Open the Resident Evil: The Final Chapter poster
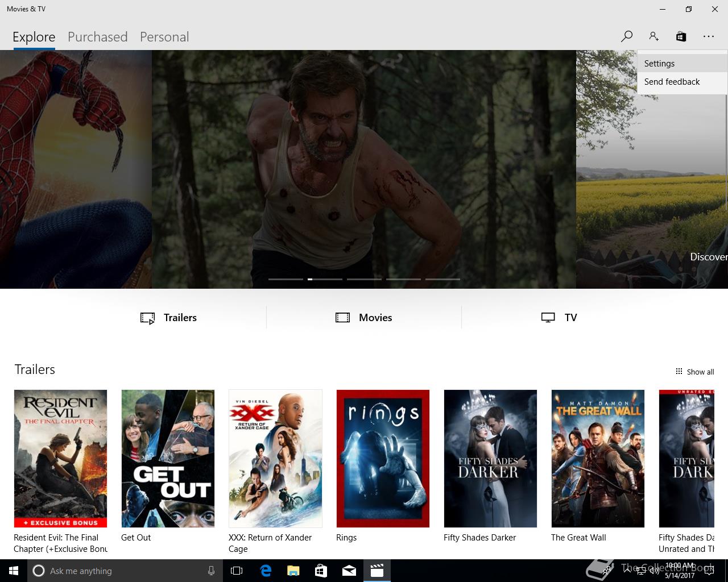728x582 pixels. pos(60,459)
